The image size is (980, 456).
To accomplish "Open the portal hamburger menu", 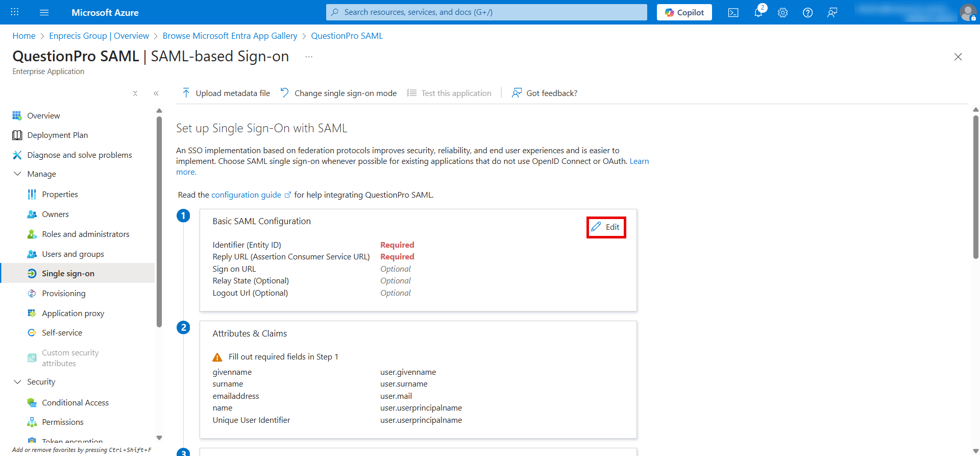I will click(x=44, y=12).
